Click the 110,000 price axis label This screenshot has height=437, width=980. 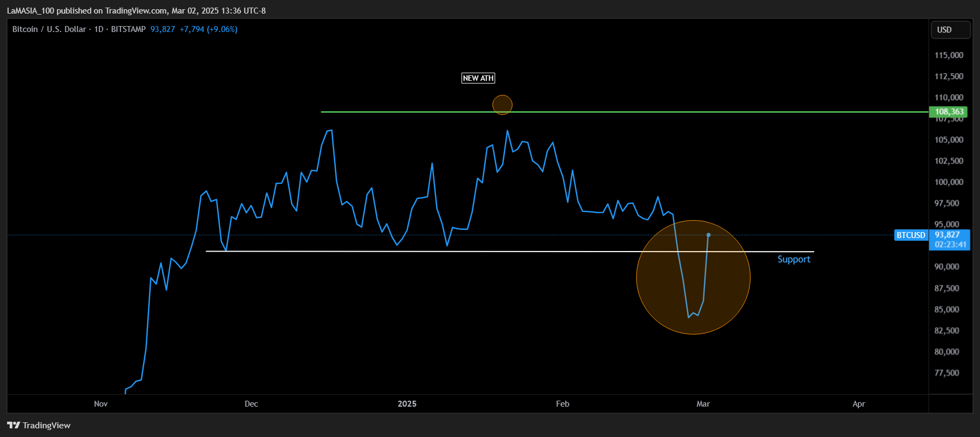click(x=949, y=98)
